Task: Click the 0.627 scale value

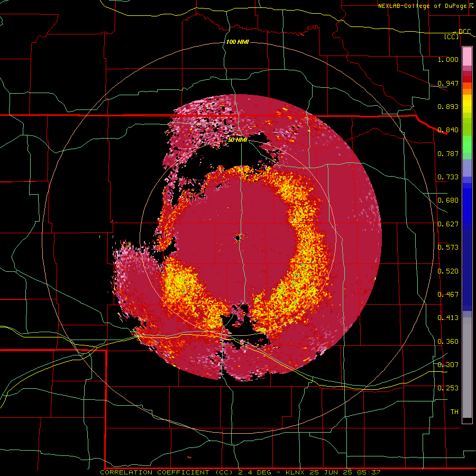Action: [x=448, y=224]
